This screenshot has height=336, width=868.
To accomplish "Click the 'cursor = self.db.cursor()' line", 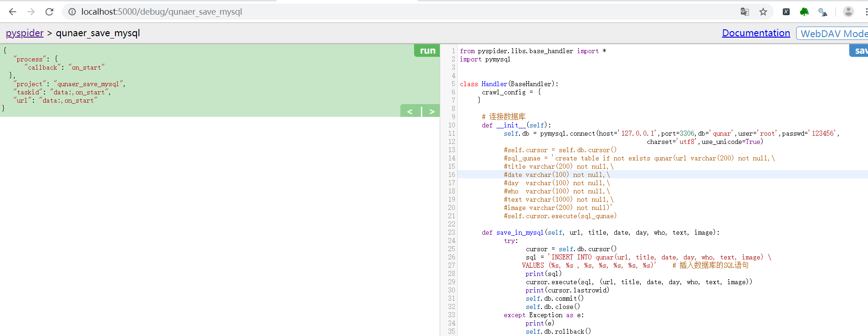I will [571, 249].
